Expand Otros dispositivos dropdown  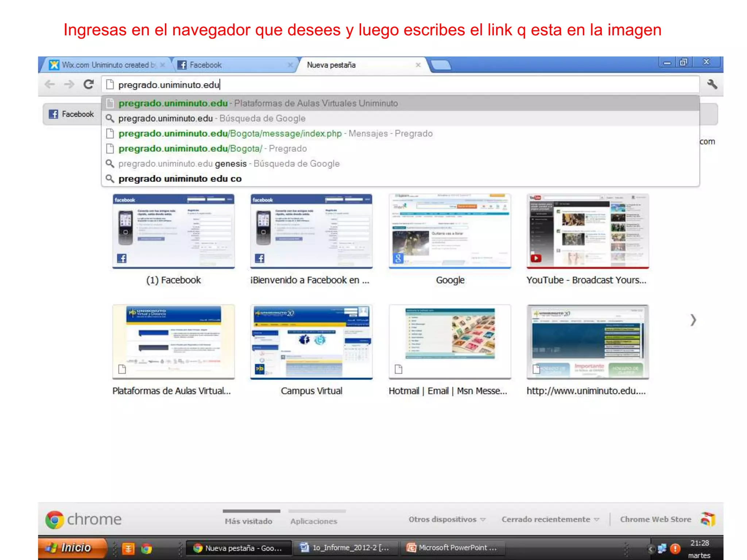tap(447, 519)
